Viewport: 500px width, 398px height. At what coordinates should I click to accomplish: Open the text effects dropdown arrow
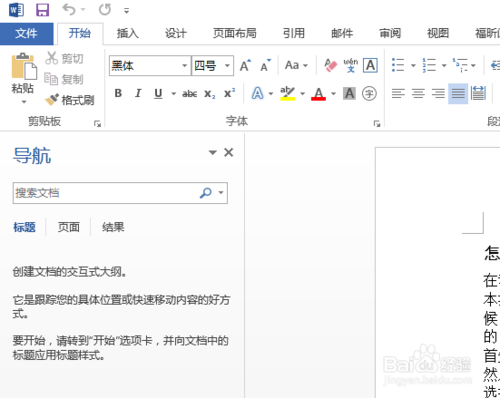click(x=271, y=94)
